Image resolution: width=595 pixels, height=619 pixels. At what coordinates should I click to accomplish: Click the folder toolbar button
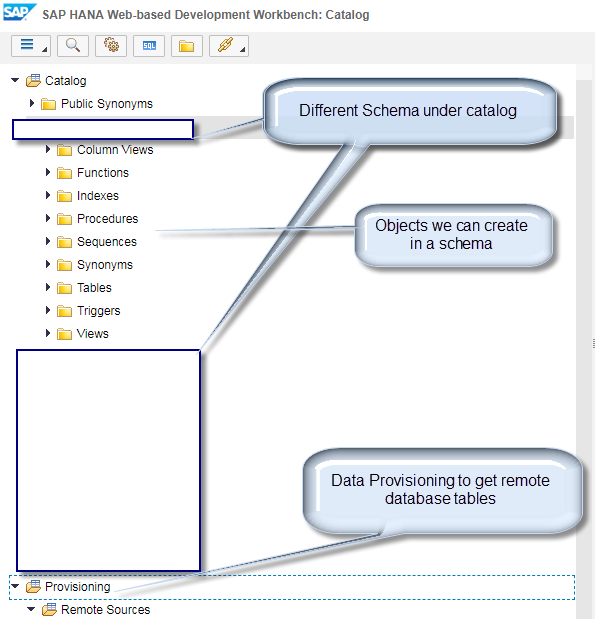pos(187,46)
